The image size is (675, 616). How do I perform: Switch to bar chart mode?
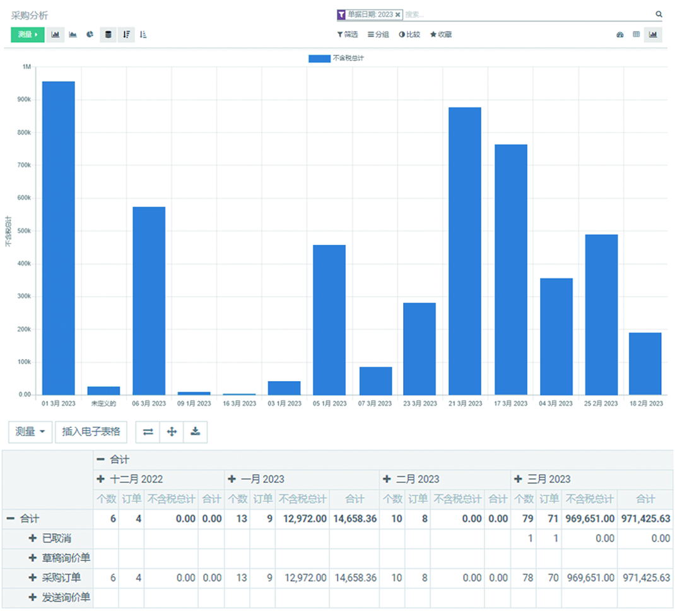point(56,35)
